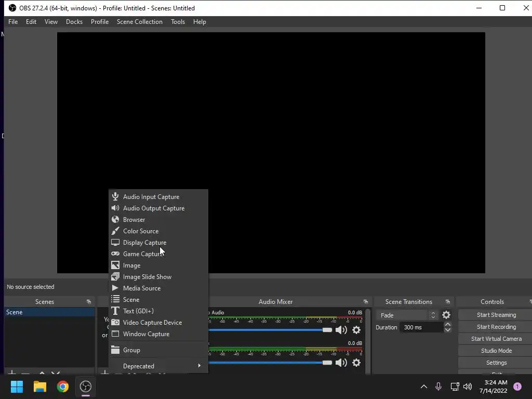Click Start Streaming

(496, 315)
